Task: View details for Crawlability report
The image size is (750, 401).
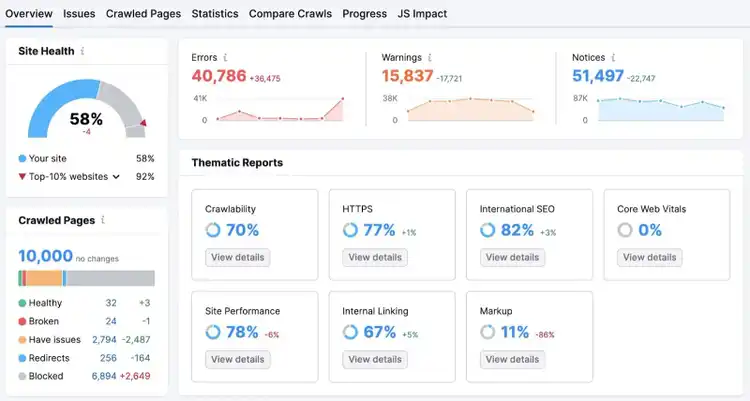Action: tap(238, 257)
